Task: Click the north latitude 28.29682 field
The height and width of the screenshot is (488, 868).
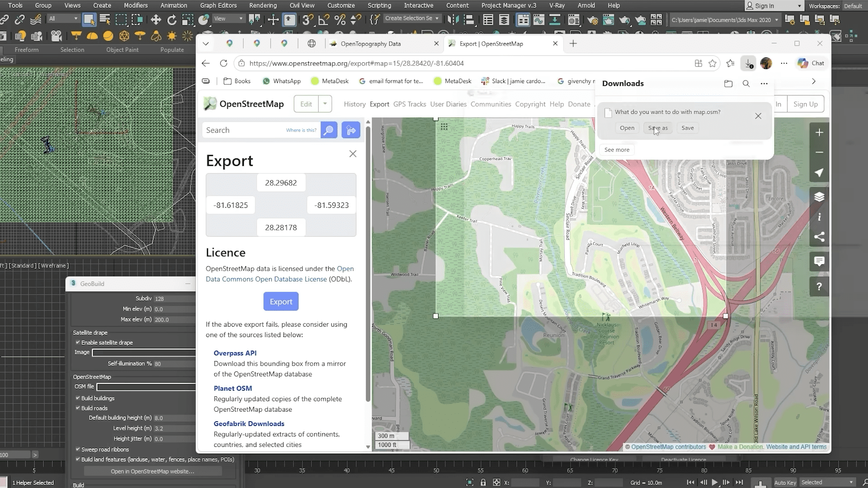Action: click(x=281, y=183)
